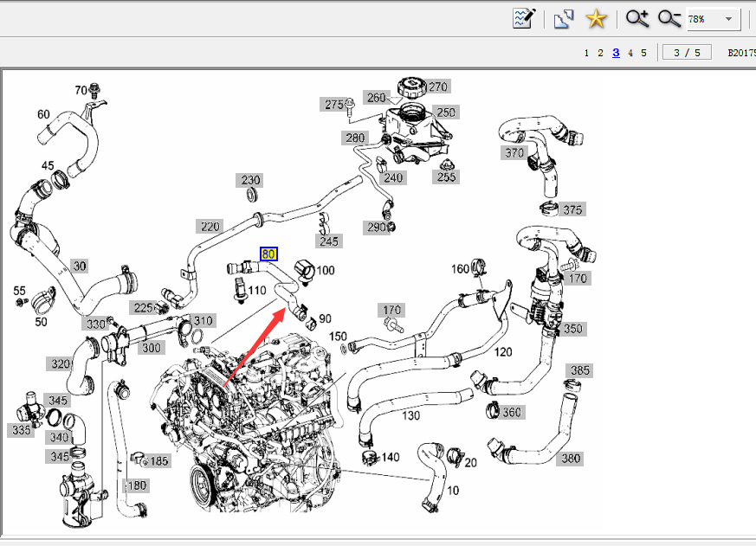Select part number 335 label
Image resolution: width=756 pixels, height=546 pixels.
click(21, 430)
